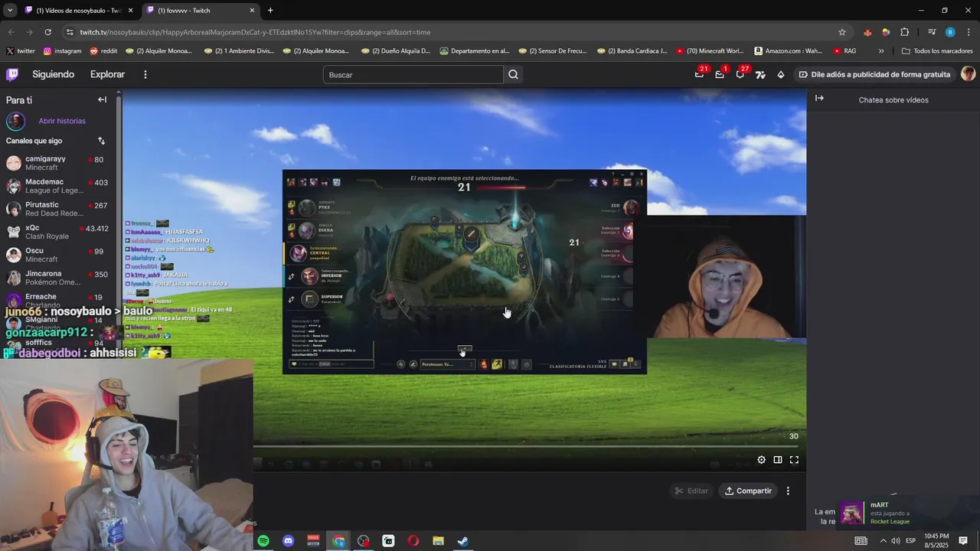
Task: Open the colorful circles browser extension
Action: click(x=886, y=32)
